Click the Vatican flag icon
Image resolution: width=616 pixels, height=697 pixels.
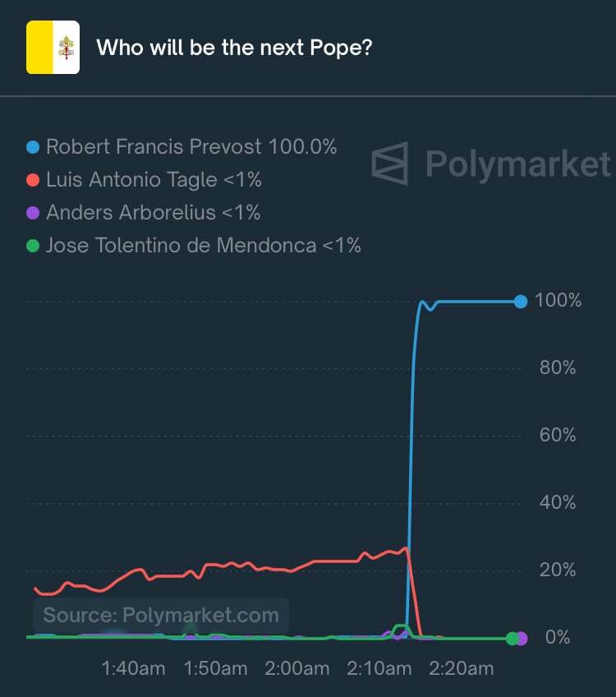[x=53, y=47]
